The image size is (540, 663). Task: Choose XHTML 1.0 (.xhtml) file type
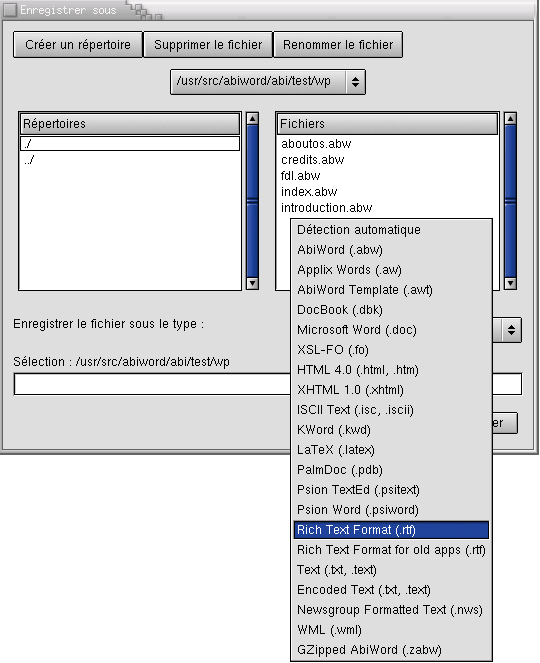click(x=391, y=390)
